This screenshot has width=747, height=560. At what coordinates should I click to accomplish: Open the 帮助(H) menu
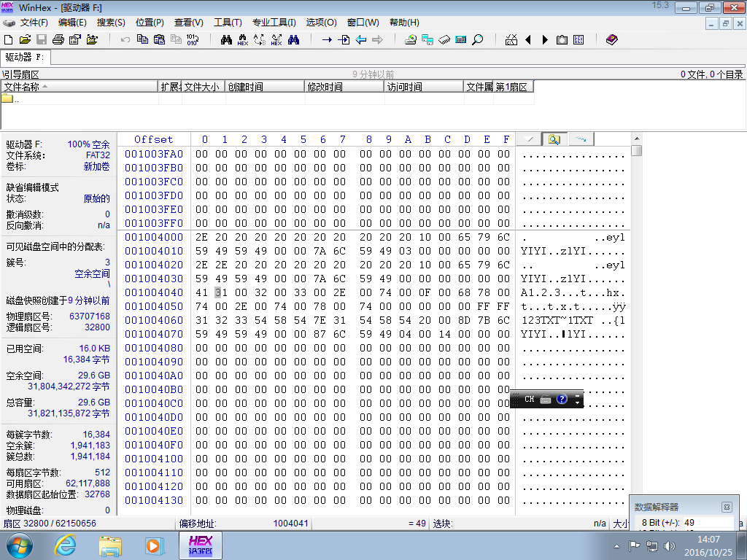[x=404, y=23]
